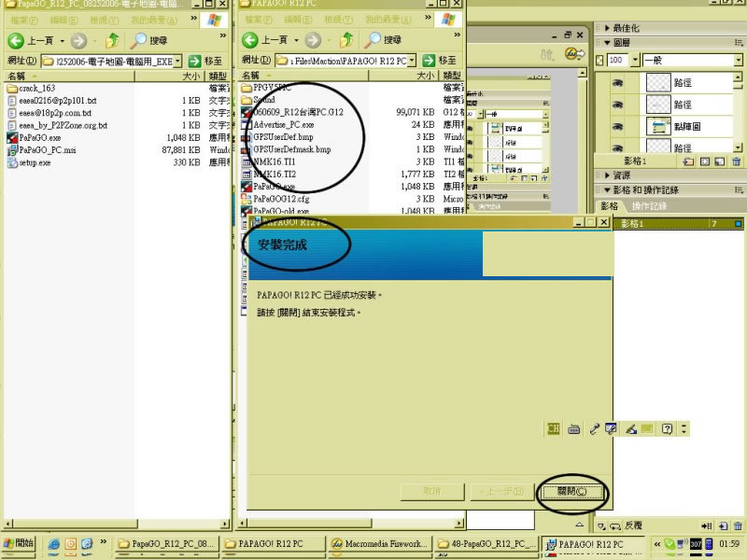The width and height of the screenshot is (747, 560).
Task: Open 圖層 panel options menu icon
Action: click(x=739, y=43)
